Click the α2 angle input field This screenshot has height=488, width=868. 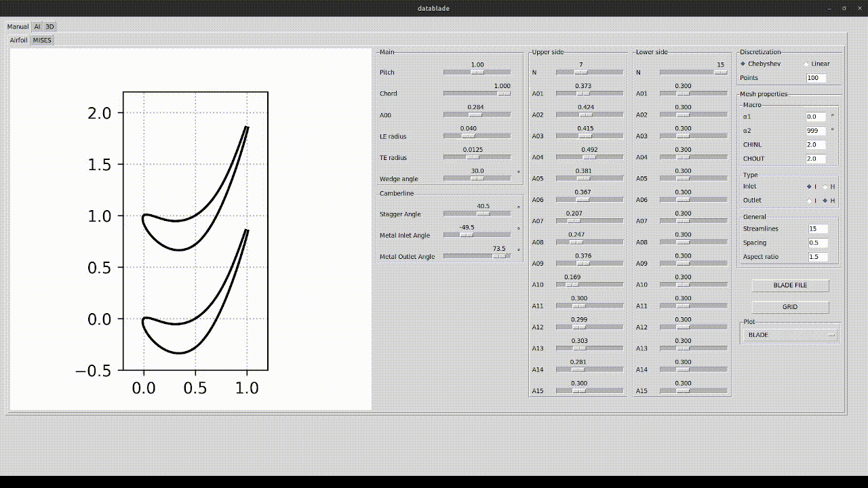tap(816, 131)
